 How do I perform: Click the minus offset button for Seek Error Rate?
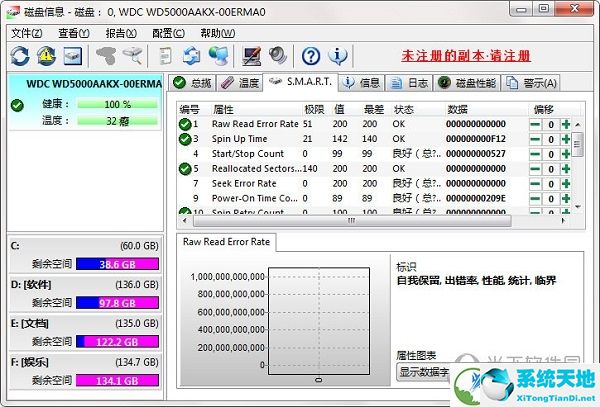coord(535,184)
